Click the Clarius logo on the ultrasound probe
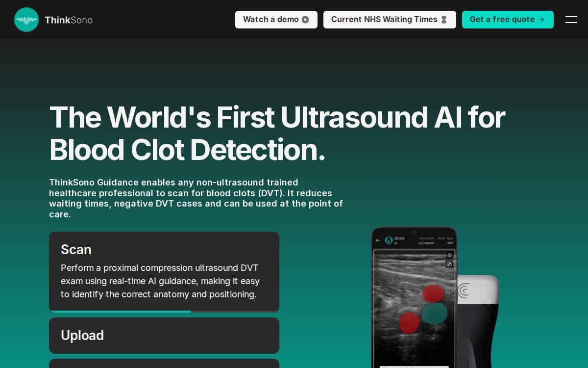 coord(464,290)
